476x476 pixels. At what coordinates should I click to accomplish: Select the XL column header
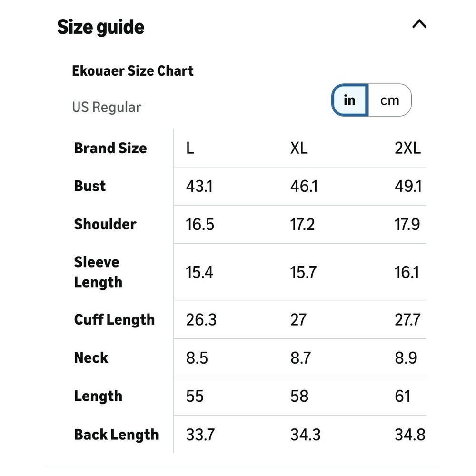pos(299,149)
